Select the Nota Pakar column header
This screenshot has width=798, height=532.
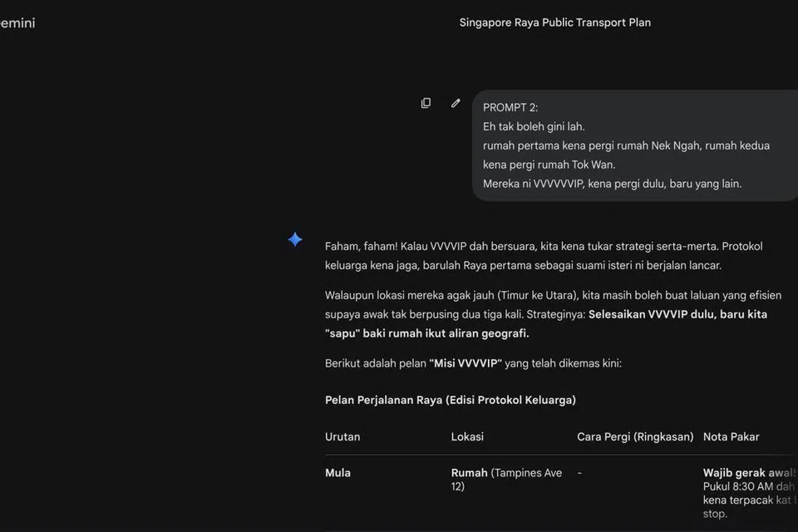tap(731, 436)
